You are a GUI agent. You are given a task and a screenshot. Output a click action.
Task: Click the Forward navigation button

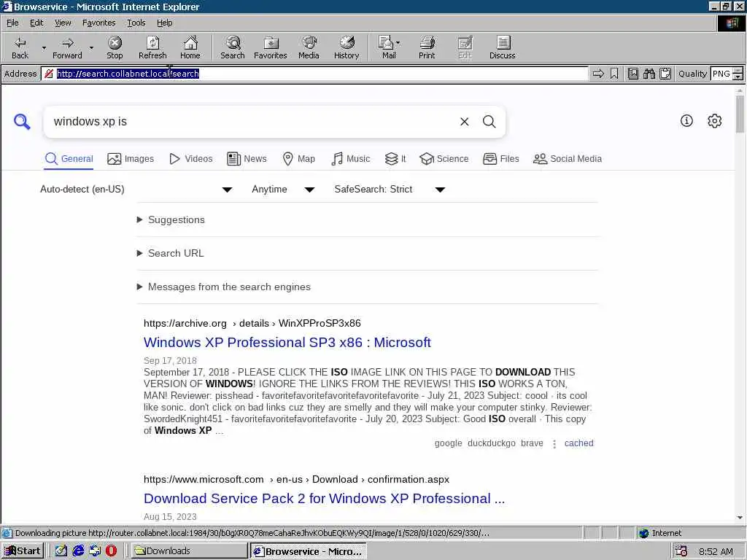[x=67, y=47]
